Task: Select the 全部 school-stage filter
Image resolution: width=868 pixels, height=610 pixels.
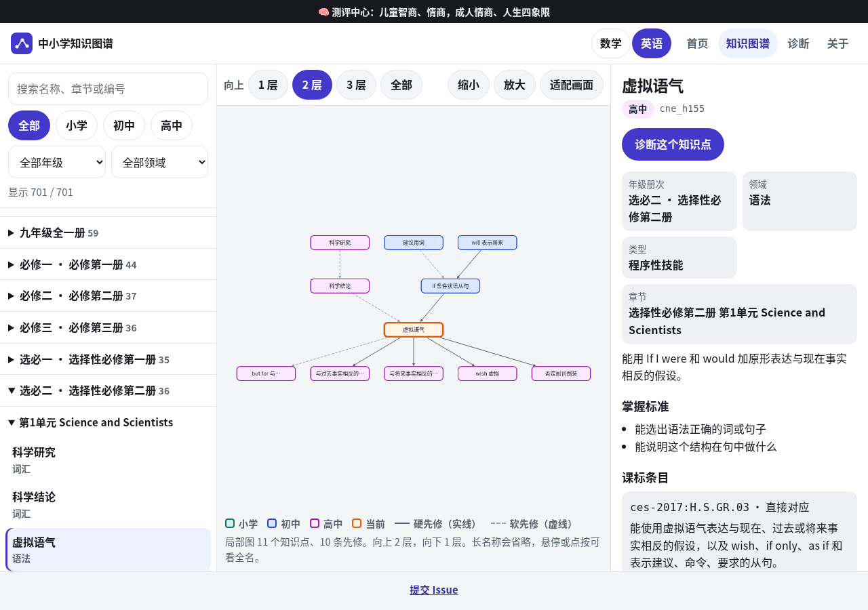Action: [x=29, y=125]
